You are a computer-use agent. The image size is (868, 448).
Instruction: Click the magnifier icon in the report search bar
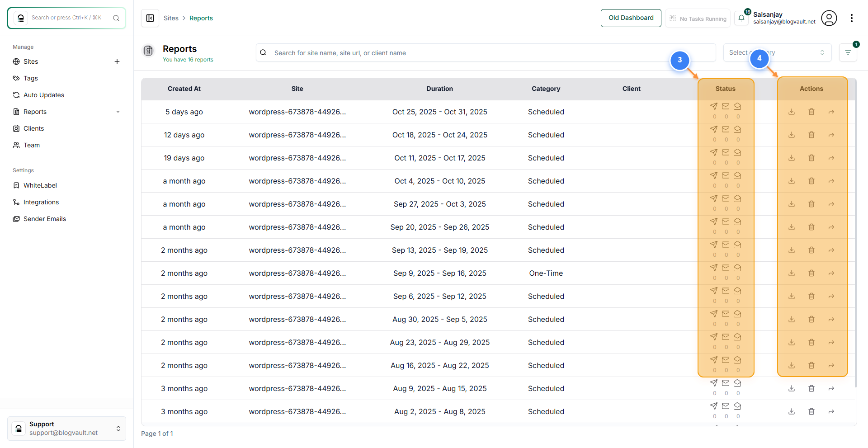click(263, 52)
